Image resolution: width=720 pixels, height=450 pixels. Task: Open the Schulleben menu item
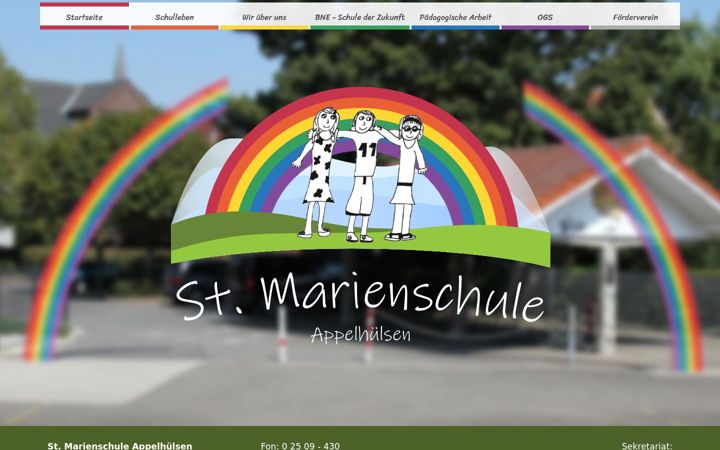[174, 17]
